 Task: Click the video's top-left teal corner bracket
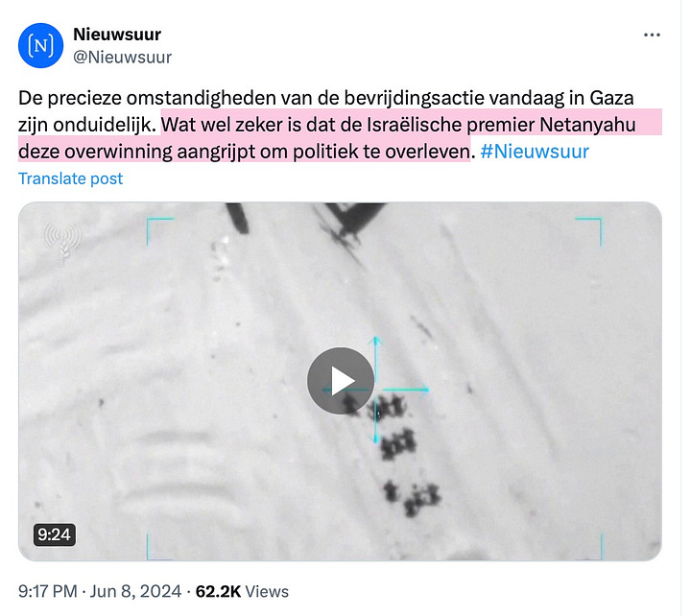tap(159, 231)
